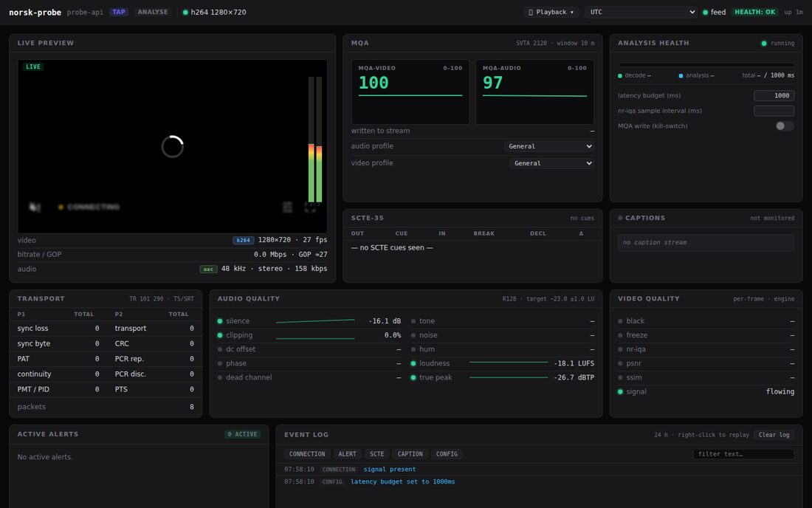812x508 pixels.
Task: Click the MQA-AUDIO score 97
Action: coord(492,83)
